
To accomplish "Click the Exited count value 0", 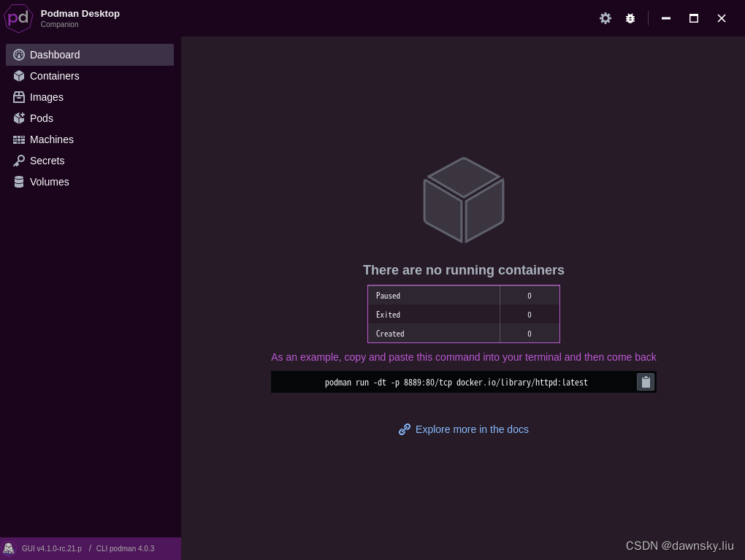I will [530, 315].
